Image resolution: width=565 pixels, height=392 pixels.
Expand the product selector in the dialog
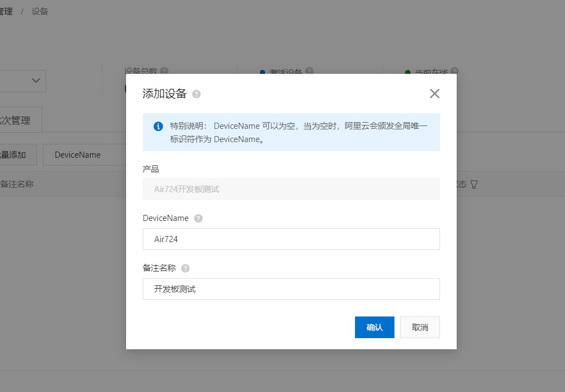[291, 189]
